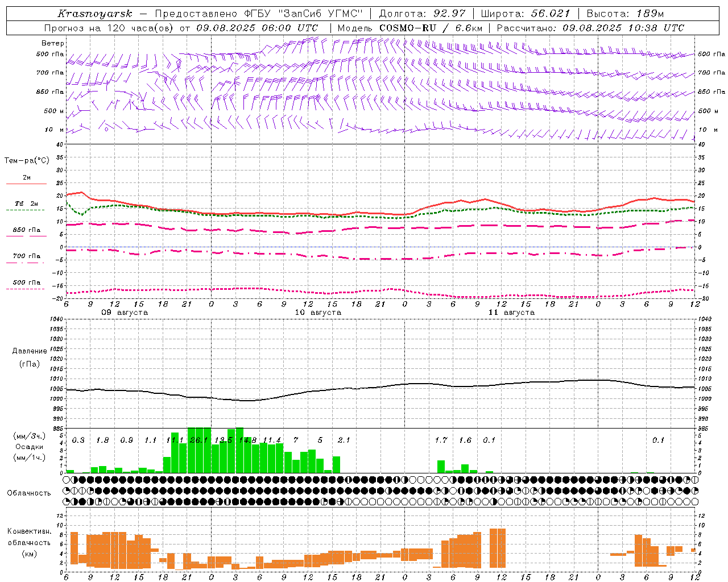Click the 1.6 precipitation total
The width and height of the screenshot is (728, 582).
[465, 440]
